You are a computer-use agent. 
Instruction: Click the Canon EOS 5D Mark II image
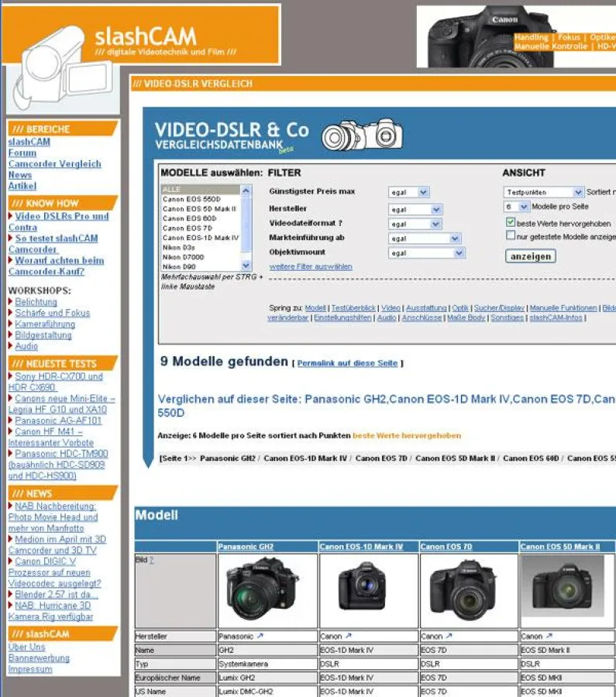pyautogui.click(x=566, y=589)
